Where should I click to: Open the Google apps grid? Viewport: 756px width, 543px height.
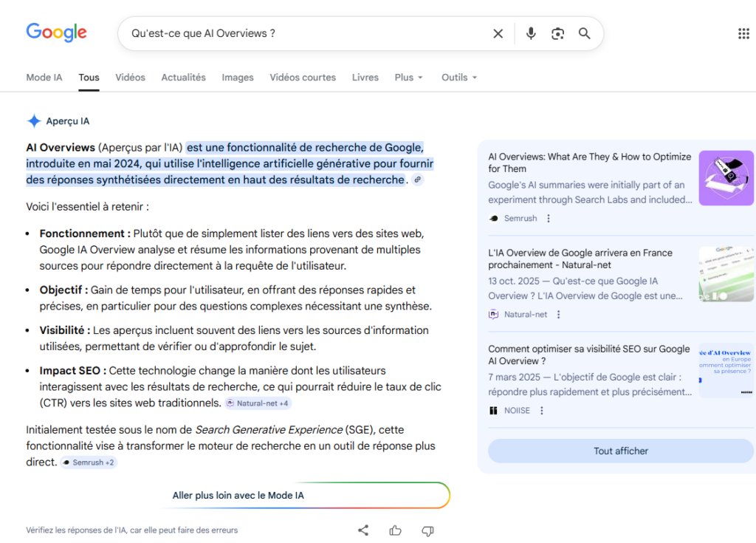(743, 33)
